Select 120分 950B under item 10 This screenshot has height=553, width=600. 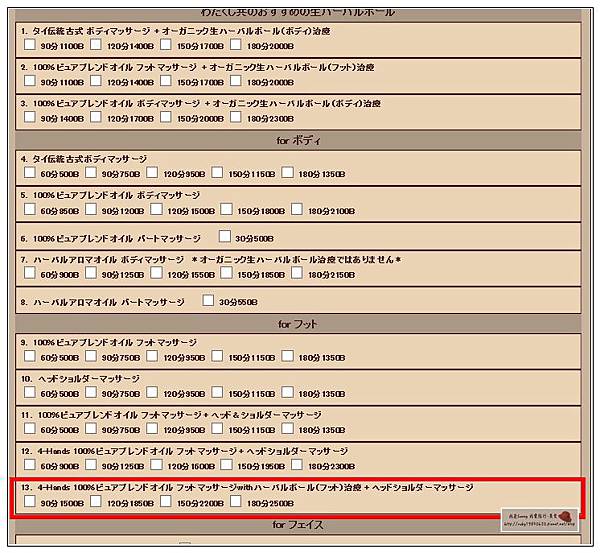(x=152, y=392)
